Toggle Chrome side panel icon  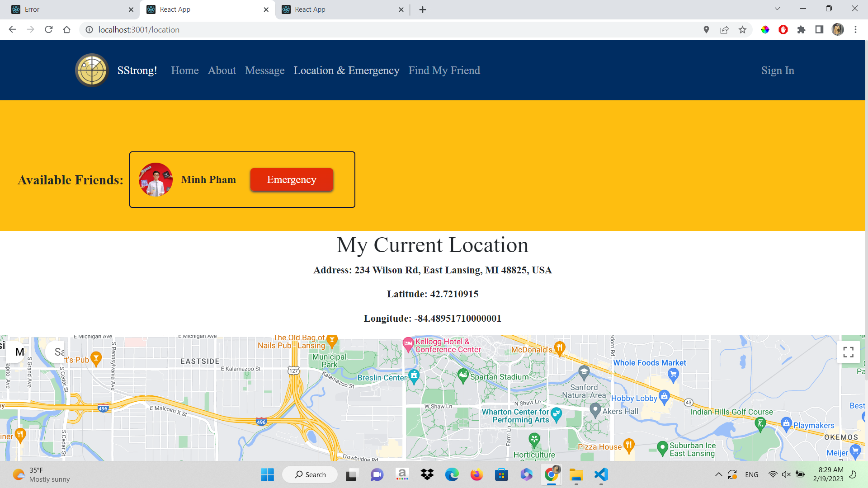coord(819,30)
